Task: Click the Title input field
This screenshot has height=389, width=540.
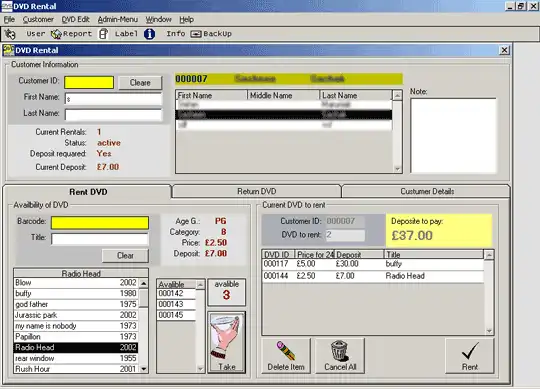Action: click(x=100, y=239)
